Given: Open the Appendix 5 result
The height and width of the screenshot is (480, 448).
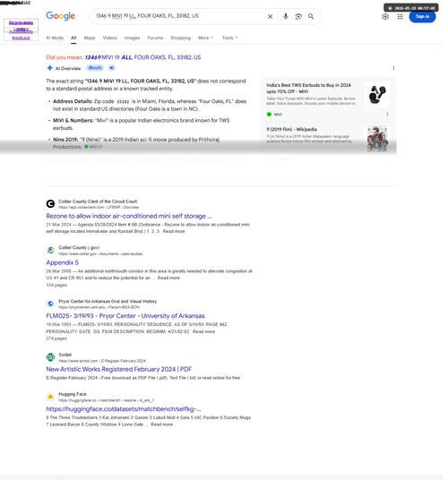Looking at the screenshot, I should (62, 262).
